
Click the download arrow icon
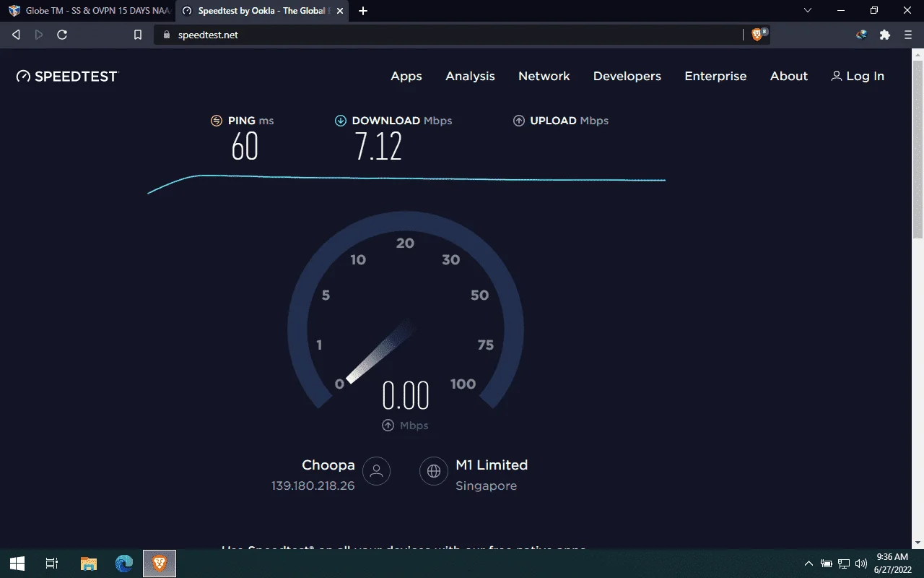click(341, 121)
